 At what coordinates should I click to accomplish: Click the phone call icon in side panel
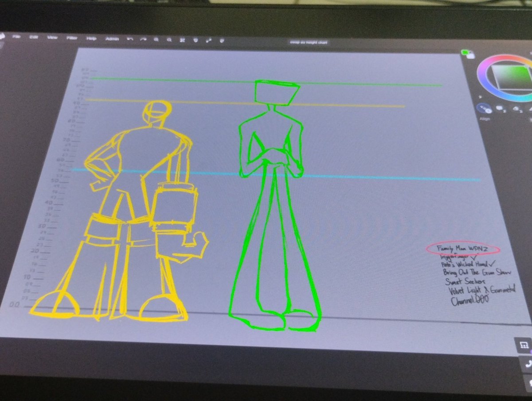528,365
